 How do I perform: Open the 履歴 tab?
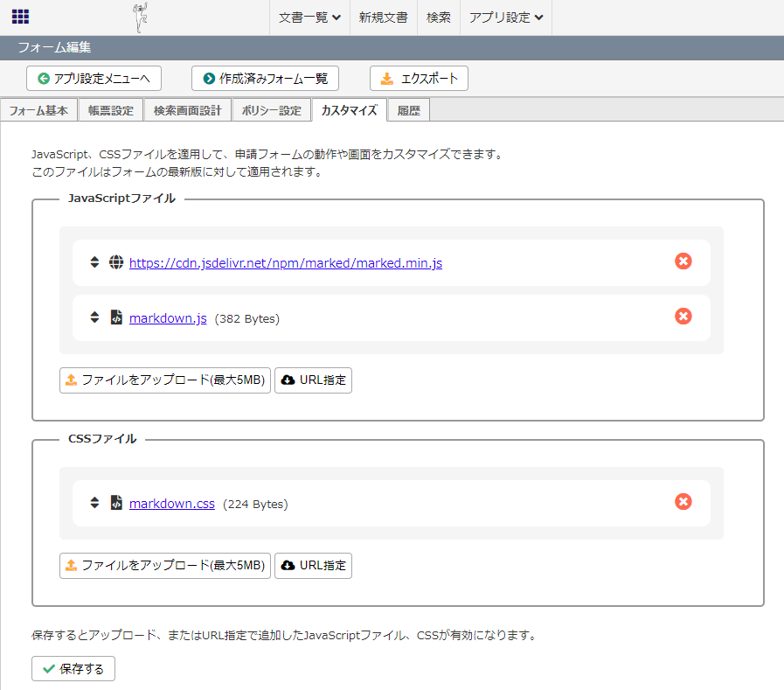(x=408, y=110)
